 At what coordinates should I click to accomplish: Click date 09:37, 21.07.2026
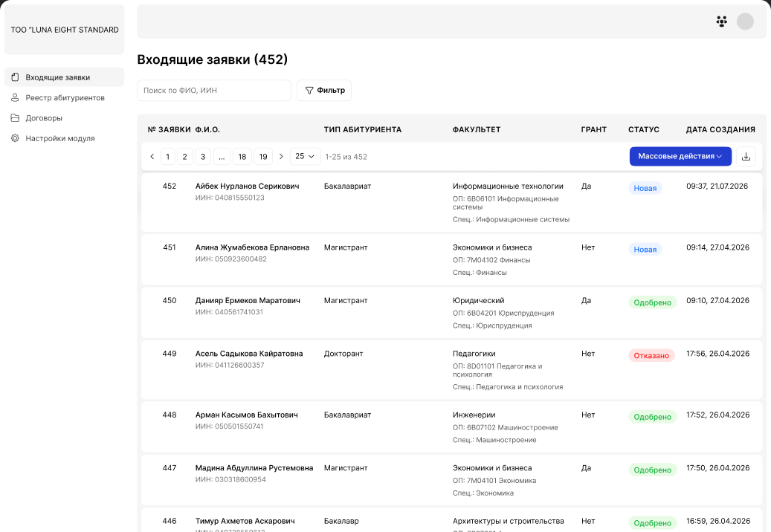[x=717, y=186]
